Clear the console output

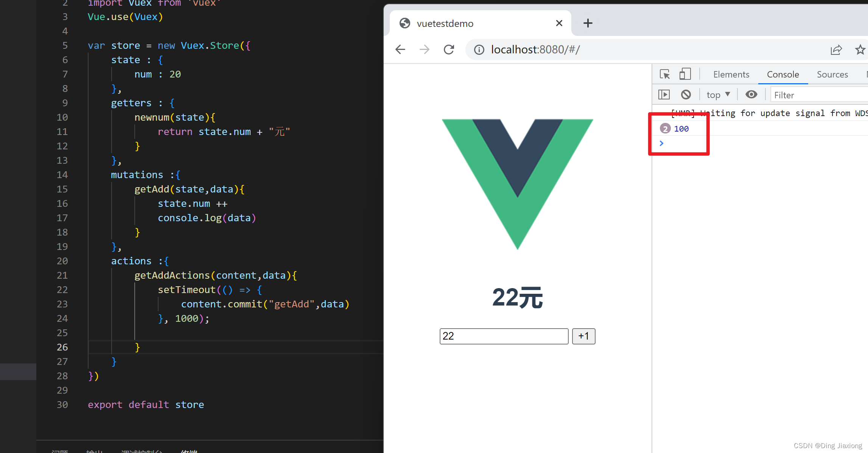(x=686, y=95)
